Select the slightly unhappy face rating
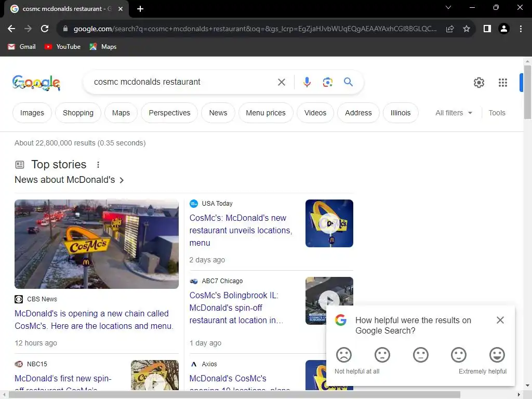 tap(382, 355)
